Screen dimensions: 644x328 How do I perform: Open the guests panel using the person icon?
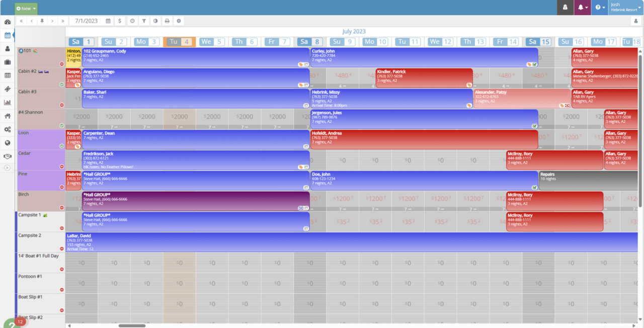(x=7, y=48)
